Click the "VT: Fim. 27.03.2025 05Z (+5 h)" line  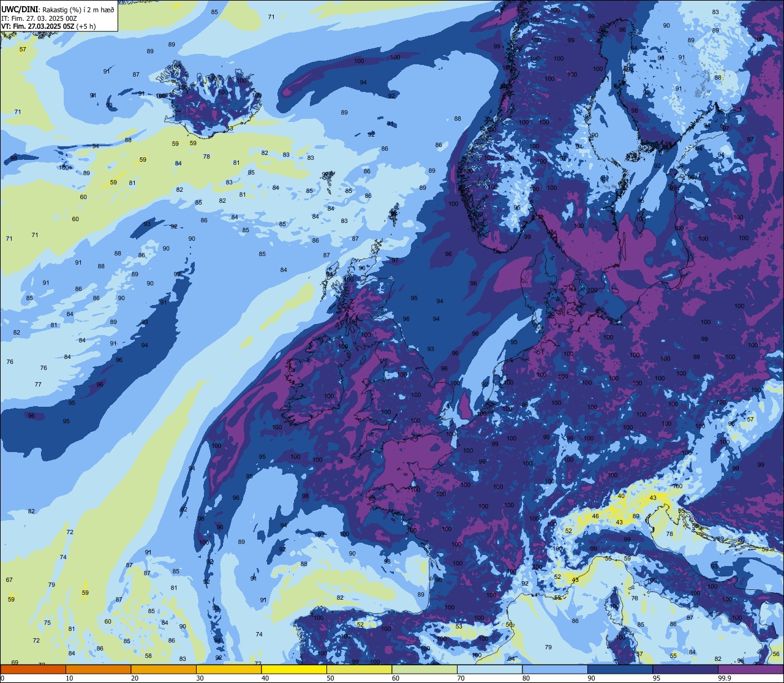click(48, 26)
